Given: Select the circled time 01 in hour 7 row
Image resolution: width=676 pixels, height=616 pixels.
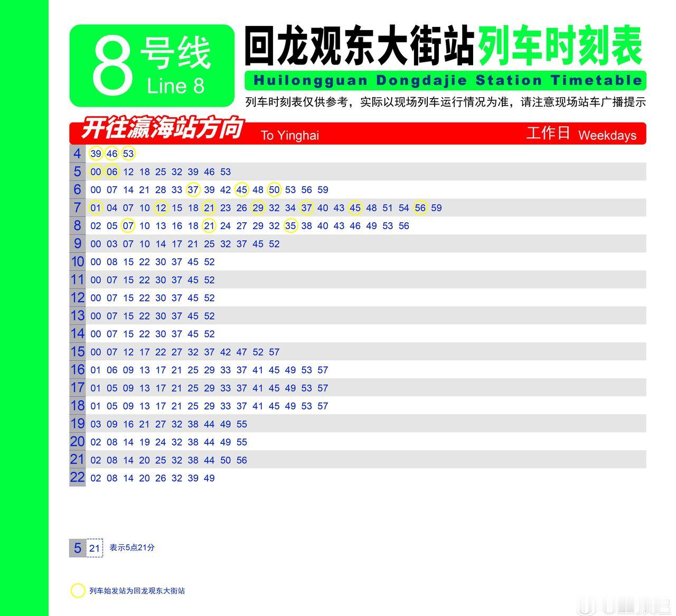Looking at the screenshot, I should tap(96, 207).
